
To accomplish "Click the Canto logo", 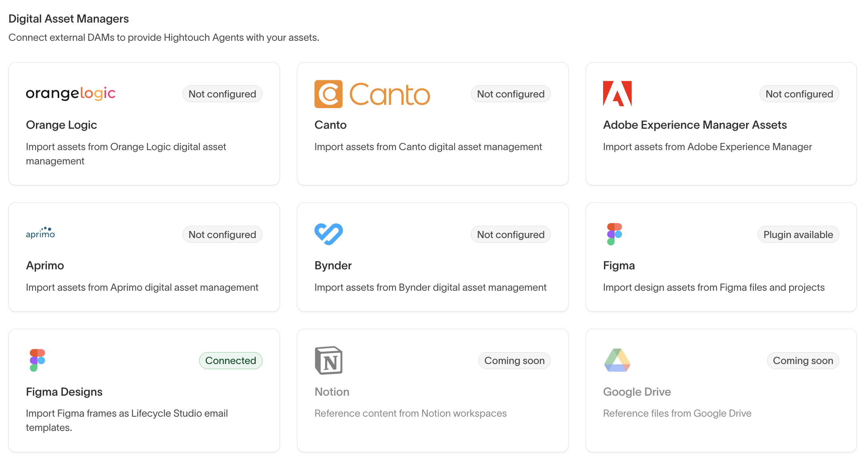I will click(372, 94).
